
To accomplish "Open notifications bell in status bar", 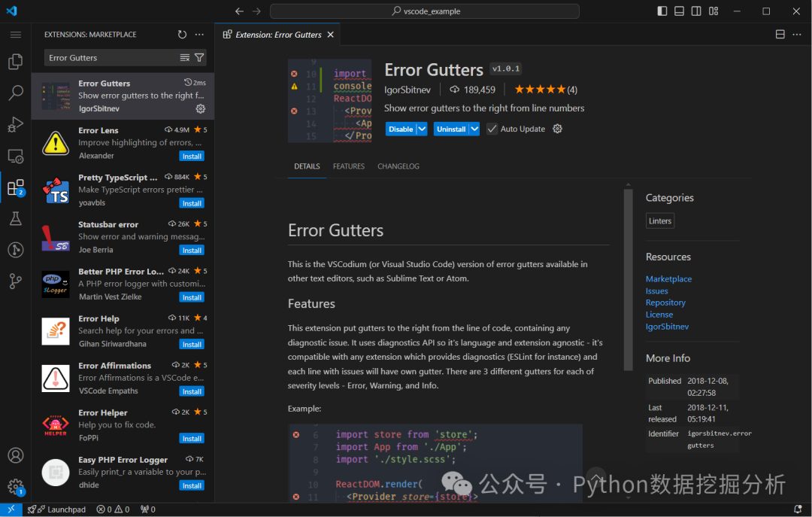I will [798, 509].
